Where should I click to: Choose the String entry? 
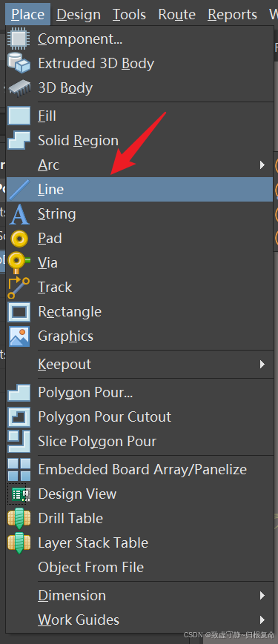click(139, 214)
